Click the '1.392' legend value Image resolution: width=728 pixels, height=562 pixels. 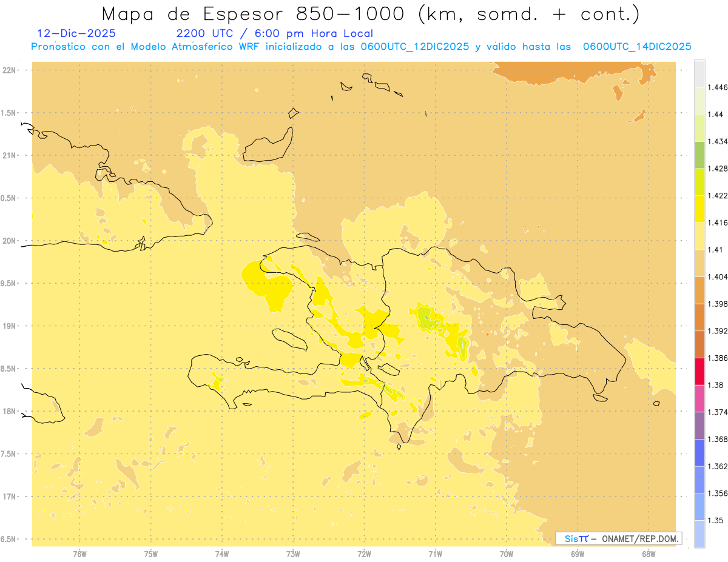click(x=717, y=331)
